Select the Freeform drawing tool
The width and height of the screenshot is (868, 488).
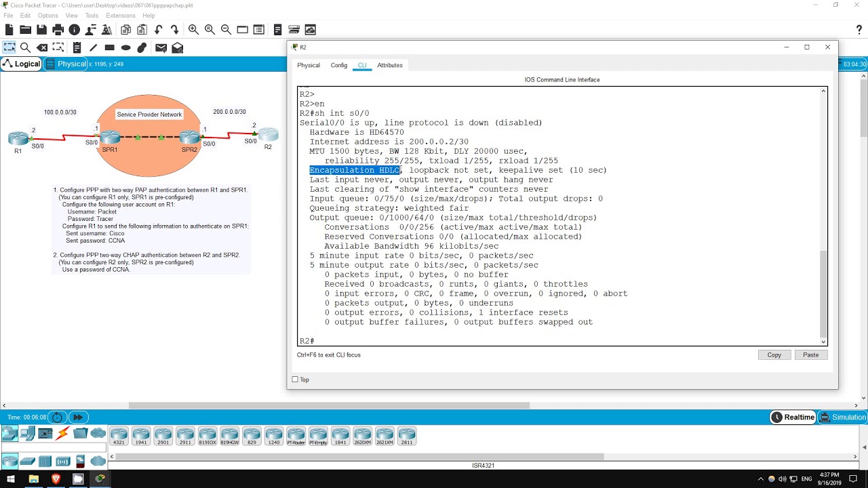point(142,47)
